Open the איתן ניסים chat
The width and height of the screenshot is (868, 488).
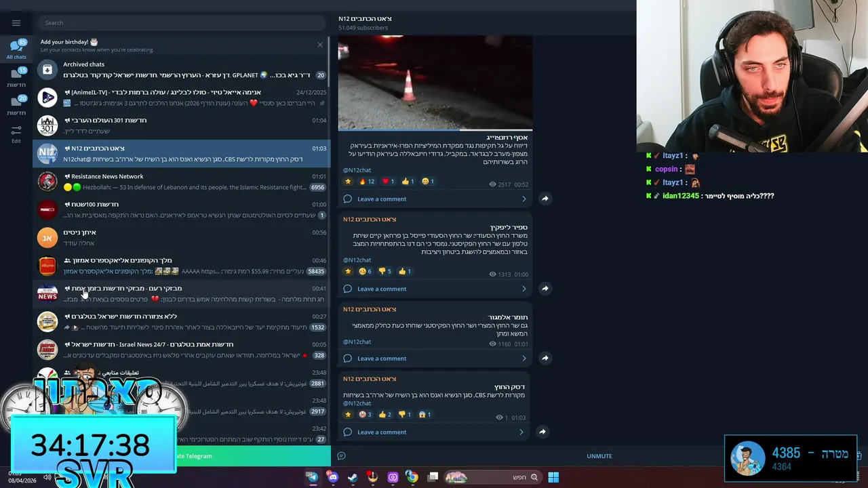pyautogui.click(x=182, y=237)
